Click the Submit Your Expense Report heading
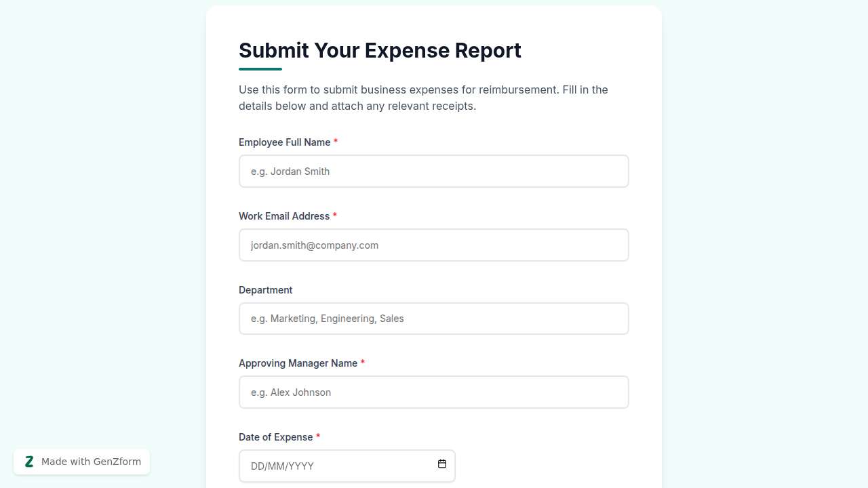This screenshot has height=488, width=868. click(x=380, y=51)
